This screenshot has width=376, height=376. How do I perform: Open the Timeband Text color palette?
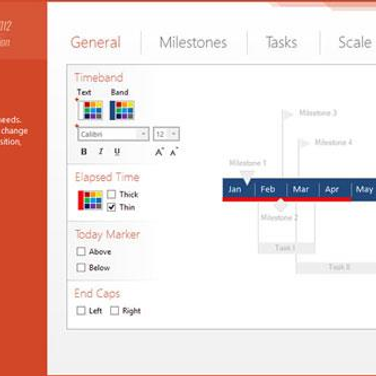click(x=90, y=110)
